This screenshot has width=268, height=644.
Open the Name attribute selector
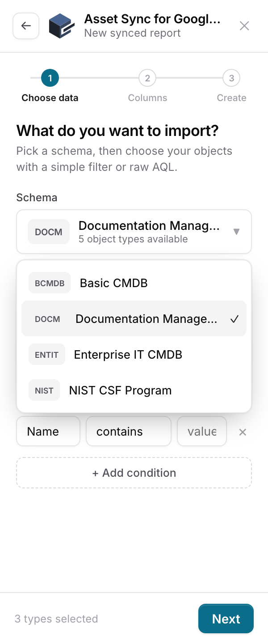[48, 432]
